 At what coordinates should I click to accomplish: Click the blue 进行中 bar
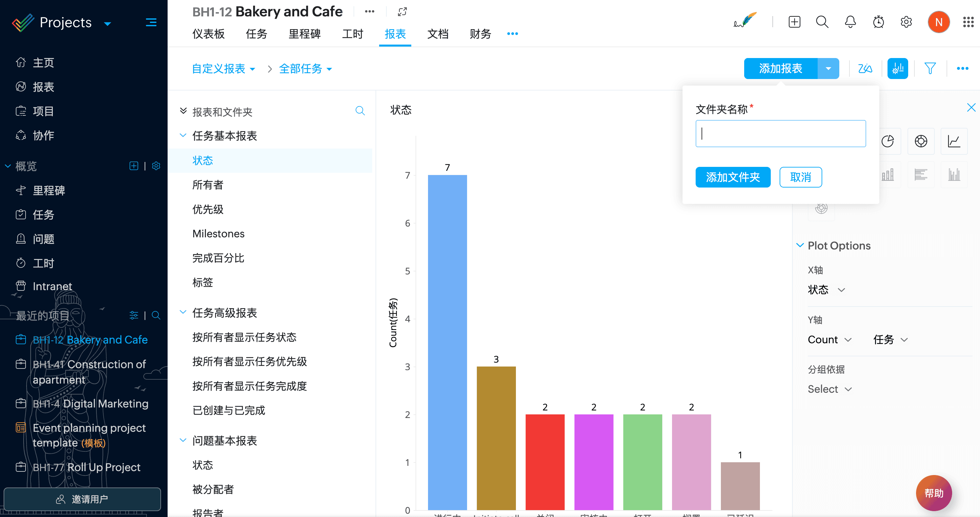point(447,342)
